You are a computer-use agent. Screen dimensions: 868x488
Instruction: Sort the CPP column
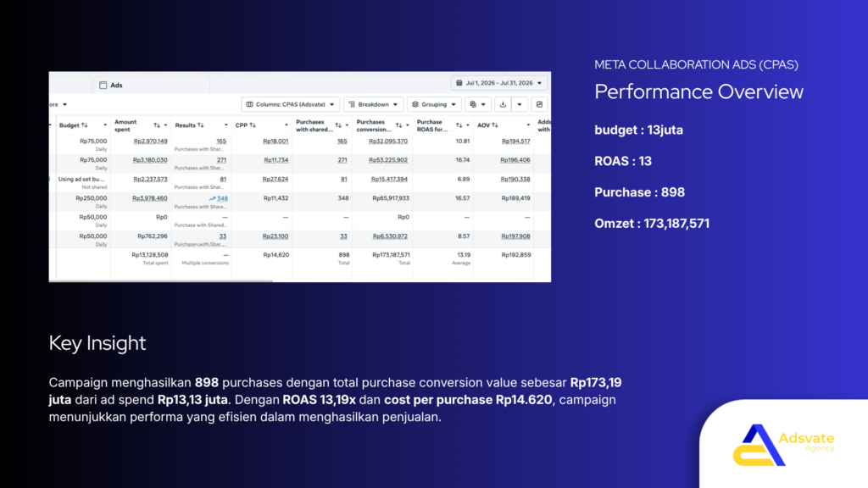click(x=253, y=125)
